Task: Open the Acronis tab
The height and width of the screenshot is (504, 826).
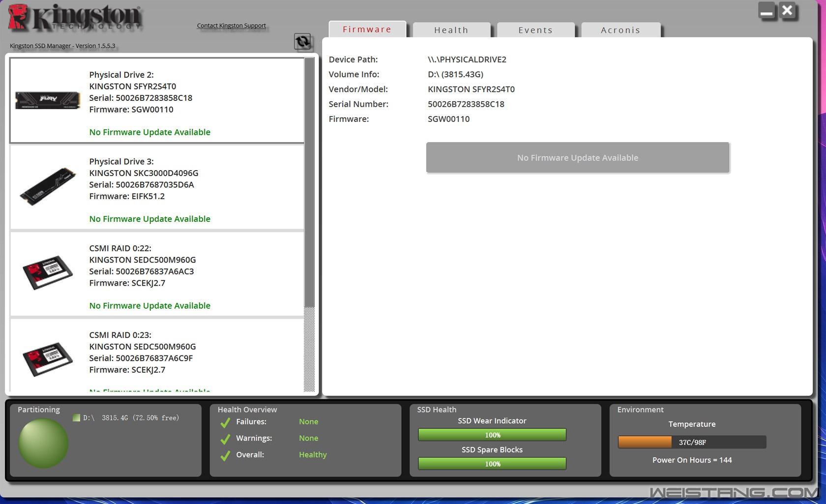Action: [x=620, y=30]
